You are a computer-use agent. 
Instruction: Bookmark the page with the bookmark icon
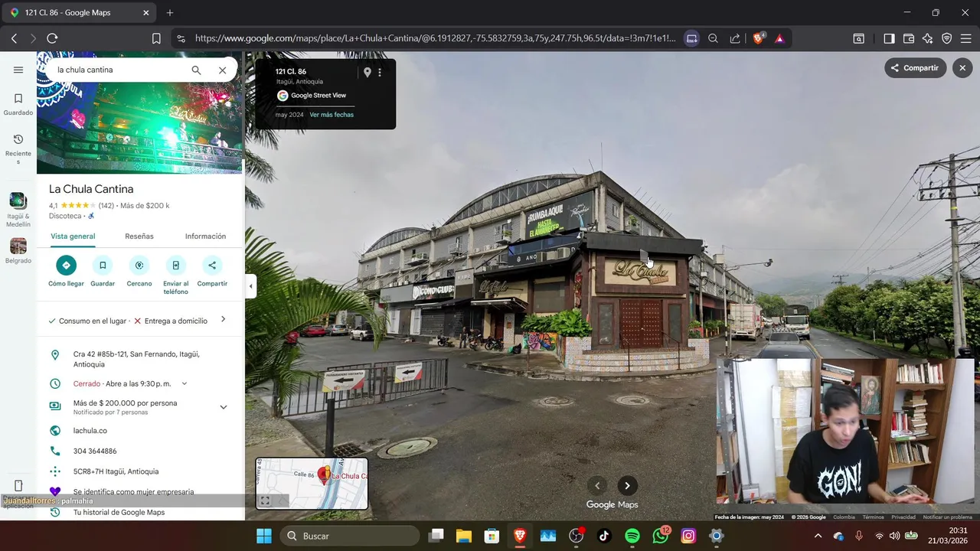(x=156, y=38)
